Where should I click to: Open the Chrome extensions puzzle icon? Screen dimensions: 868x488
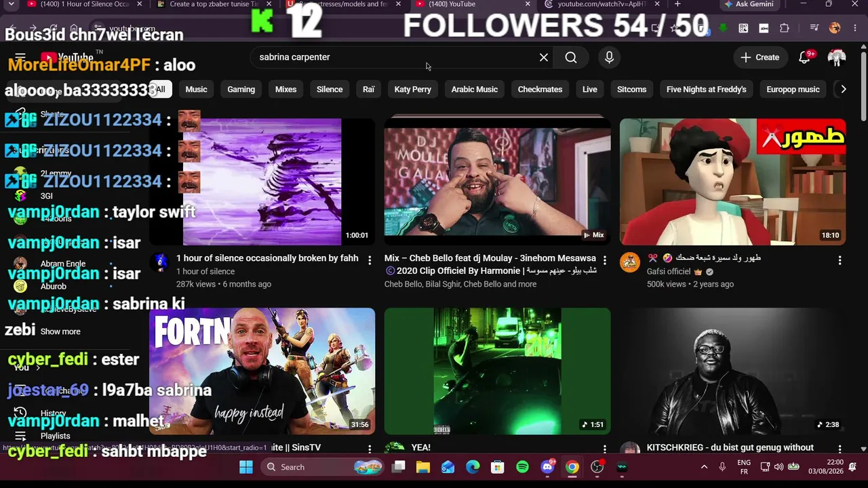[x=785, y=28]
